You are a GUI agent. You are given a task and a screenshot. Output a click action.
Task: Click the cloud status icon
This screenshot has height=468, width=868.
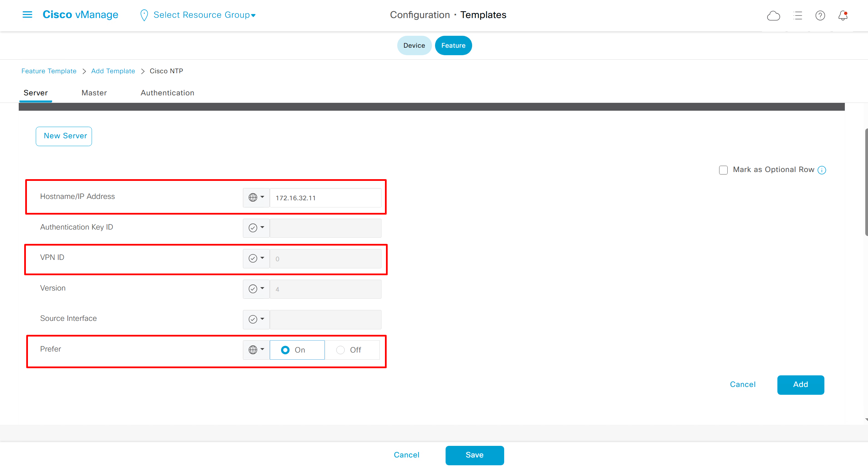click(x=773, y=16)
